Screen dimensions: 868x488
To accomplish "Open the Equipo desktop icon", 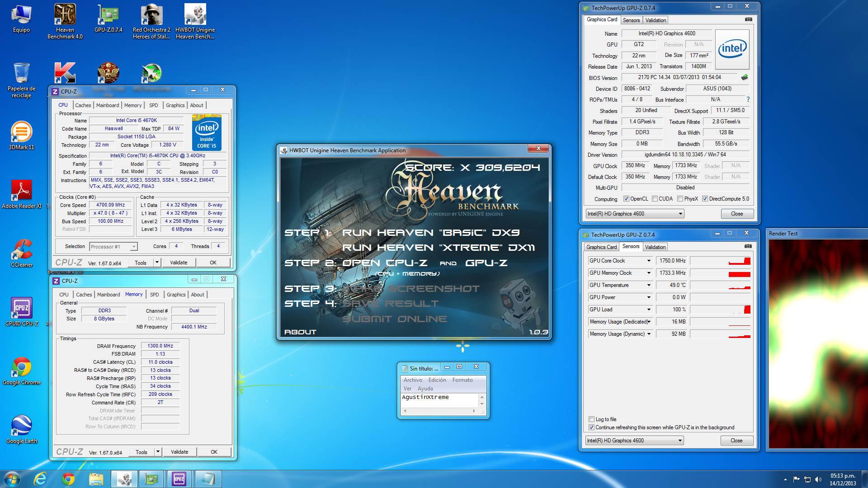I will 21,19.
